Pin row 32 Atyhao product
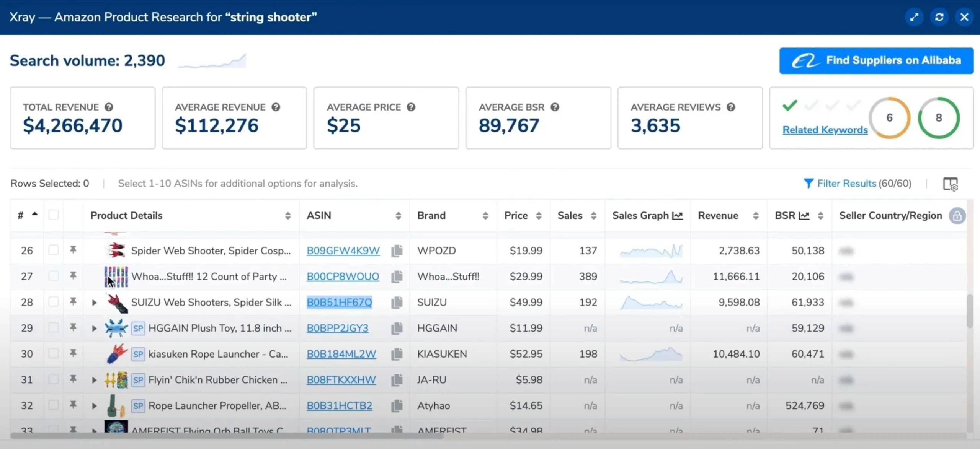This screenshot has height=449, width=980. click(73, 405)
